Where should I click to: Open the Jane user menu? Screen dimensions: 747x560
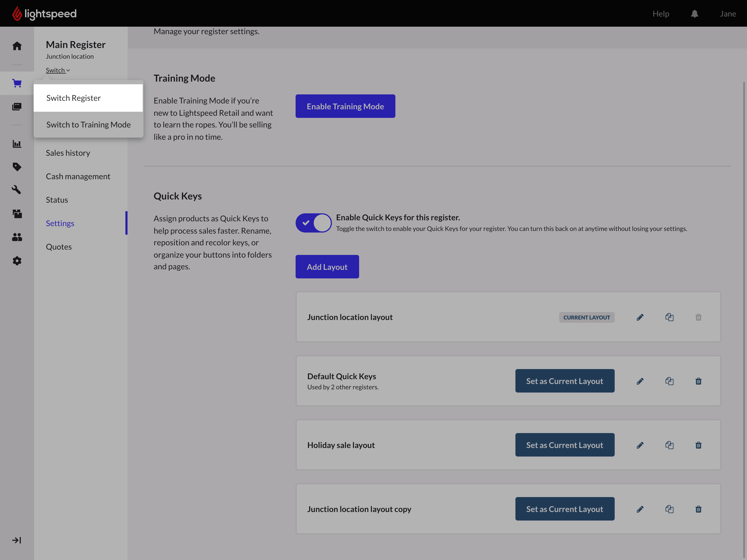[x=728, y=14]
